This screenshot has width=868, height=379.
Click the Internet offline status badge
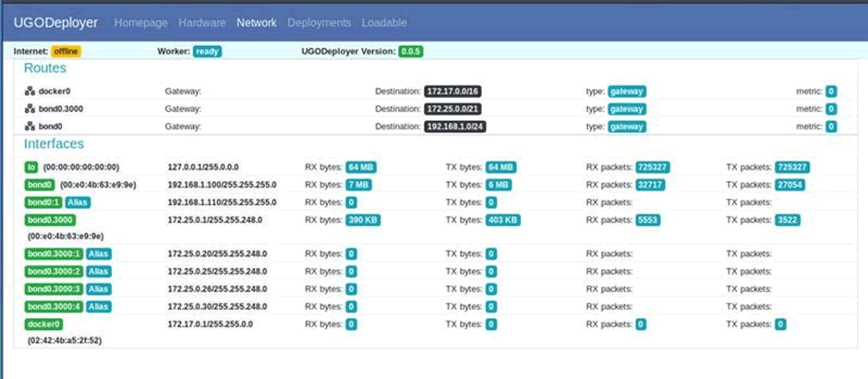pos(66,52)
